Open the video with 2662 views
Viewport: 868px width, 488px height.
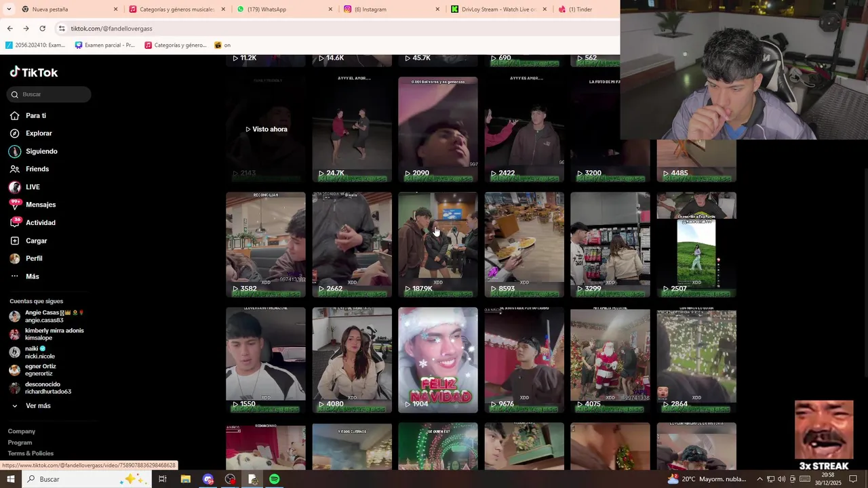pyautogui.click(x=352, y=245)
